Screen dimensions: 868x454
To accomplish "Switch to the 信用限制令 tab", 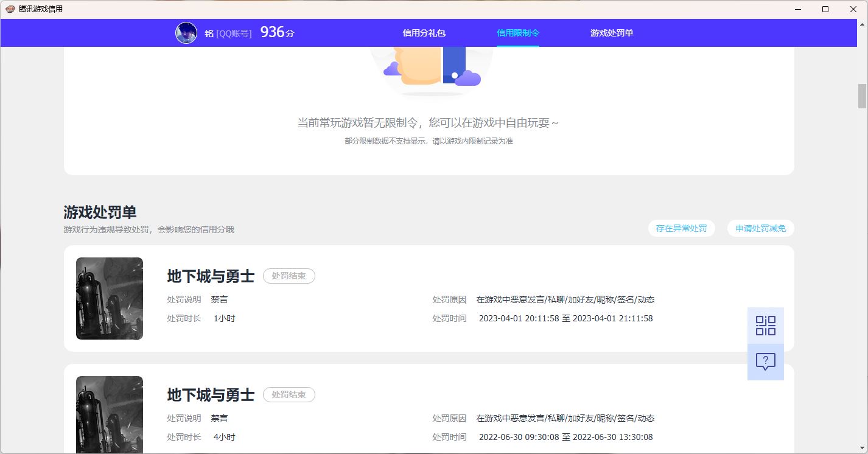I will point(517,33).
